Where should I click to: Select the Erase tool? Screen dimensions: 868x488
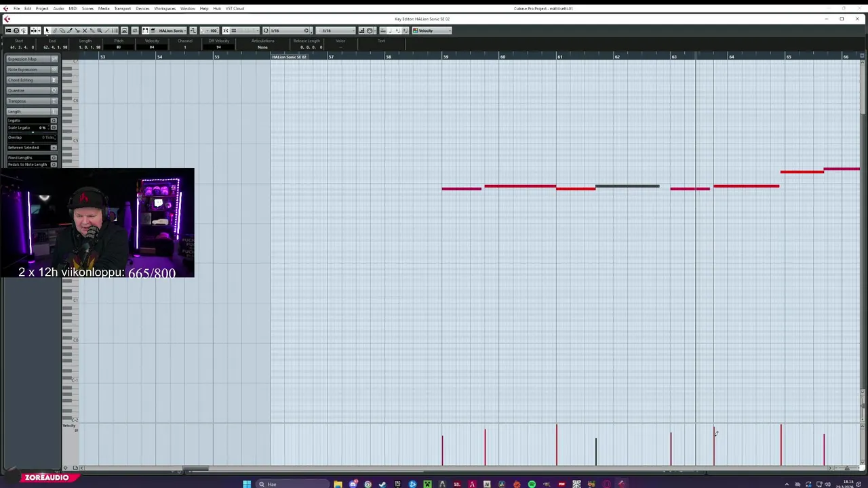pos(62,30)
